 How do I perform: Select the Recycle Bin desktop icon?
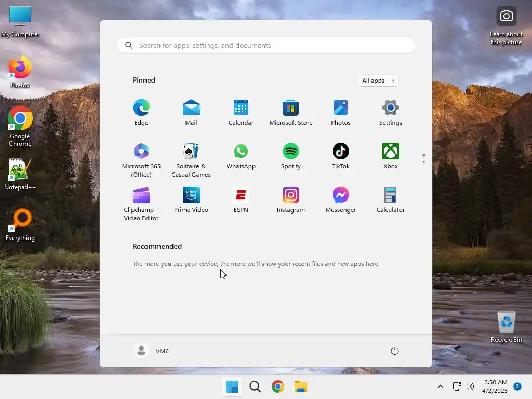(x=506, y=327)
